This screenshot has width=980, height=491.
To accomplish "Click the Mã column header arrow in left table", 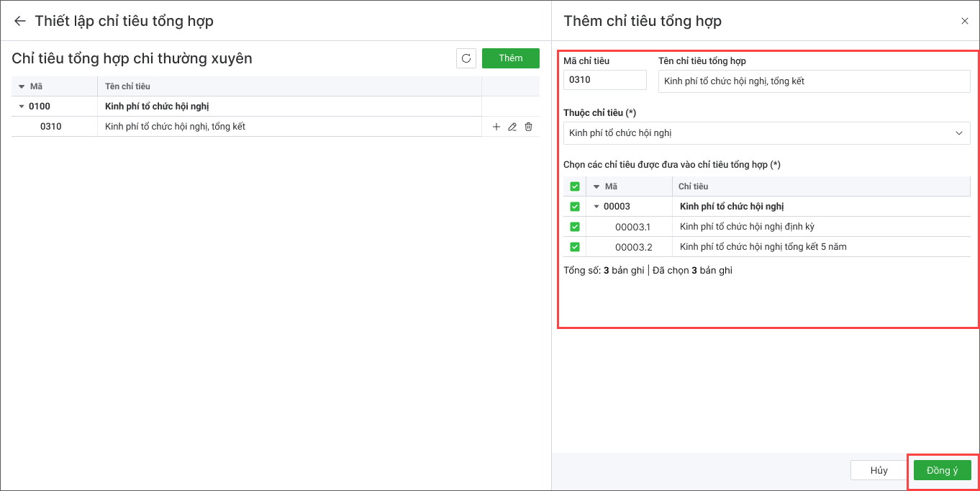I will pyautogui.click(x=22, y=86).
